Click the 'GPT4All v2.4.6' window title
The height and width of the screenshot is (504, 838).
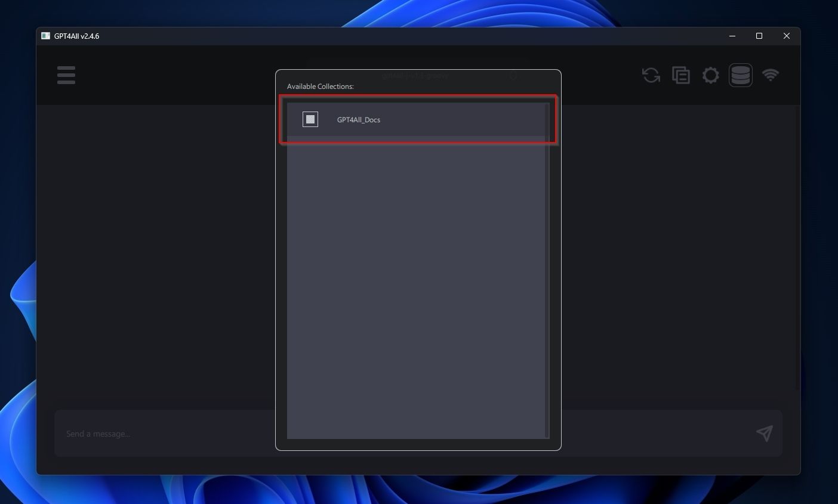coord(76,36)
